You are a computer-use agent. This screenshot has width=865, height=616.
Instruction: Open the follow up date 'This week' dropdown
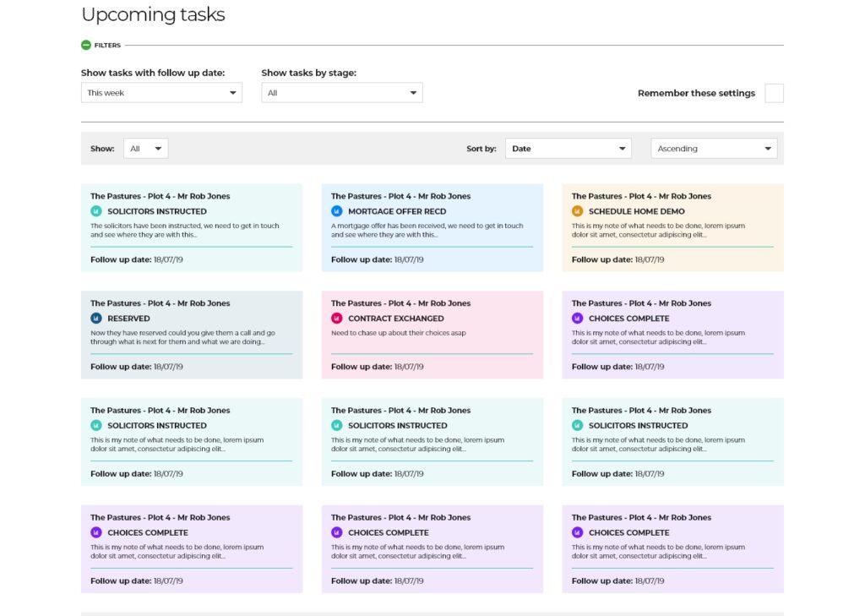(161, 93)
